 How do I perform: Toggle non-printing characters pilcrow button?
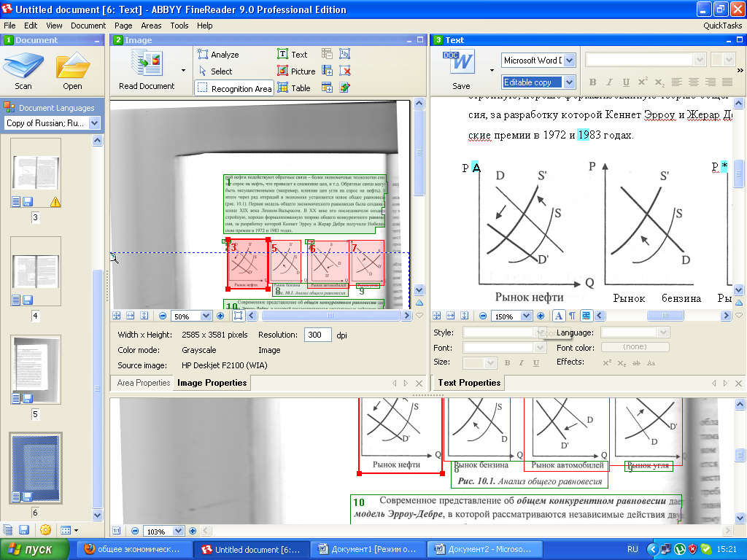coord(572,316)
